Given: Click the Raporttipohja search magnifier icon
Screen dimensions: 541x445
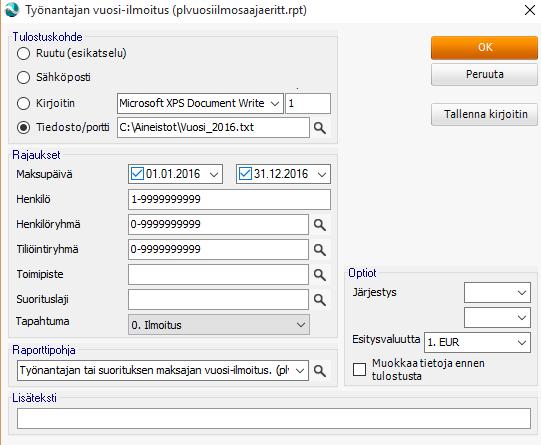Looking at the screenshot, I should tap(320, 371).
